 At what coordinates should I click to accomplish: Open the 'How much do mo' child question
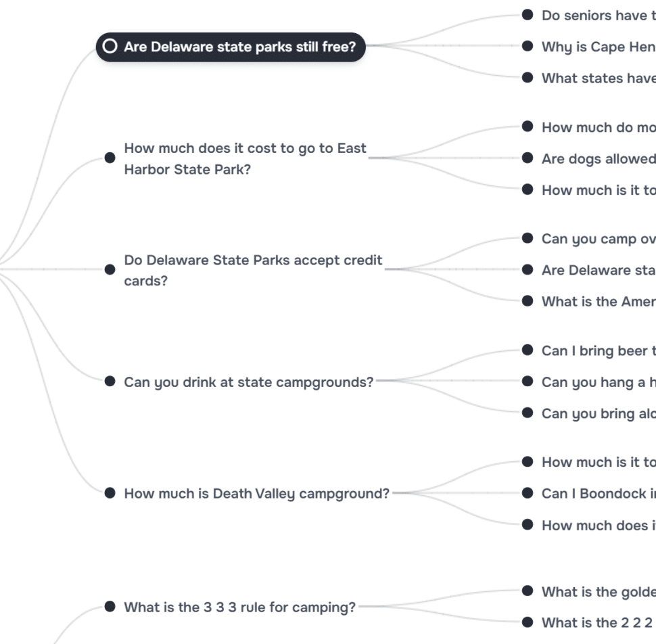[599, 127]
